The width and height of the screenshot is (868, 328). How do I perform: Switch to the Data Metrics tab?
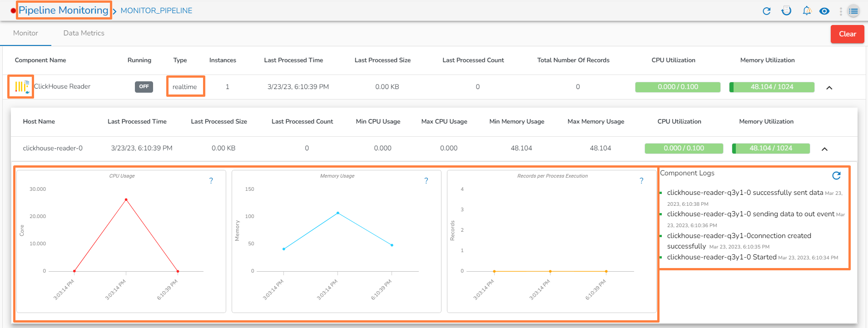[x=84, y=33]
